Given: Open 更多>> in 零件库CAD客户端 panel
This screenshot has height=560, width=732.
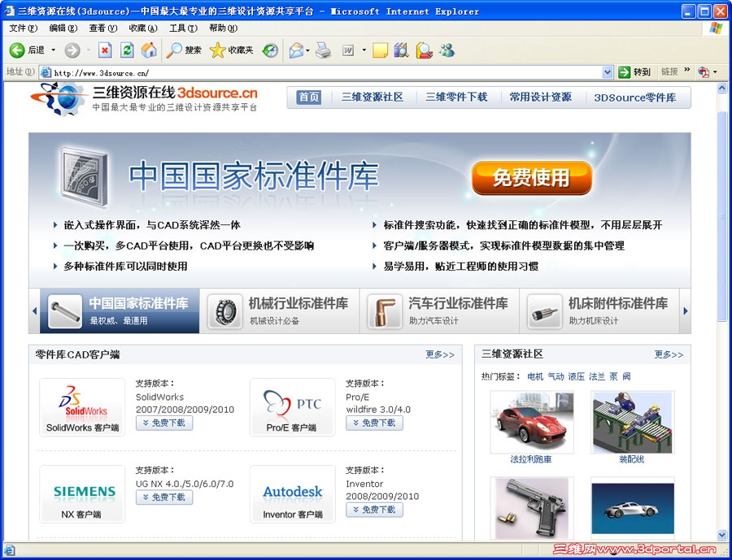Looking at the screenshot, I should 440,354.
